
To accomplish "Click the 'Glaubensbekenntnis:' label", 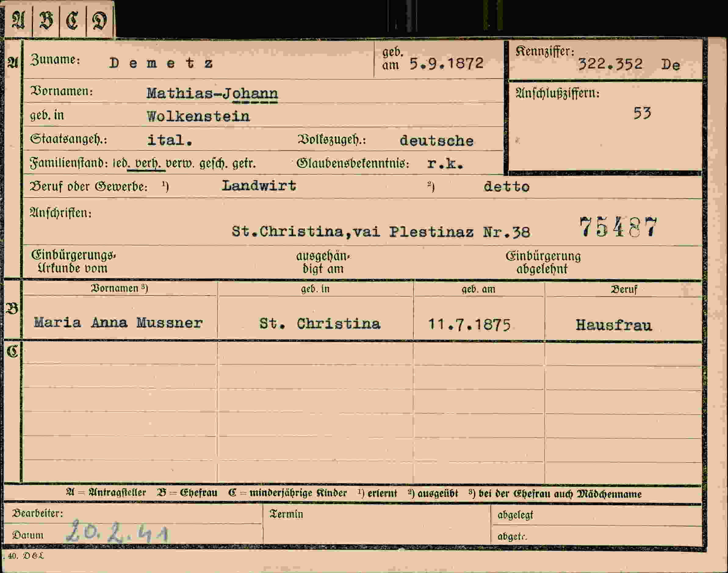I will pyautogui.click(x=353, y=163).
